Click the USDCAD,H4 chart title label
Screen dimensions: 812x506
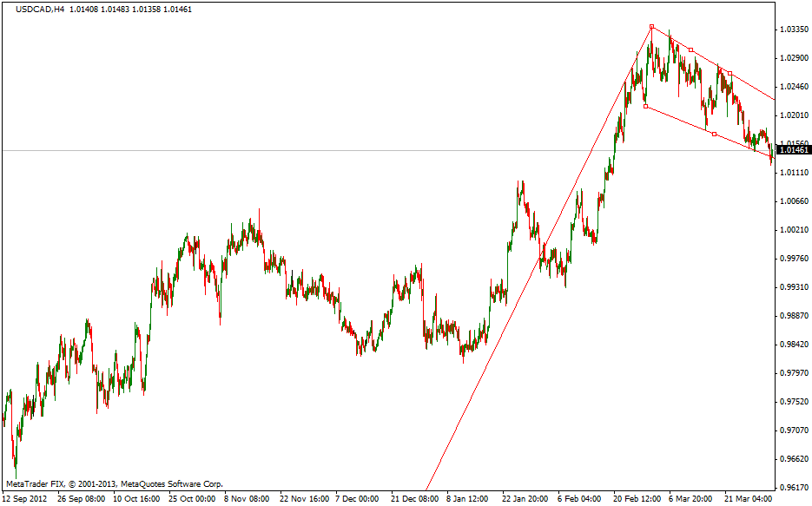[36, 9]
